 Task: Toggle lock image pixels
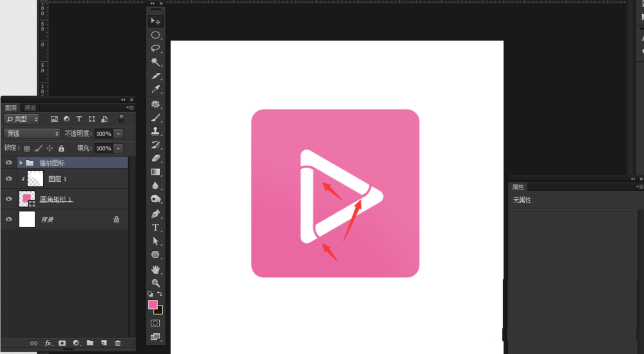pyautogui.click(x=38, y=148)
